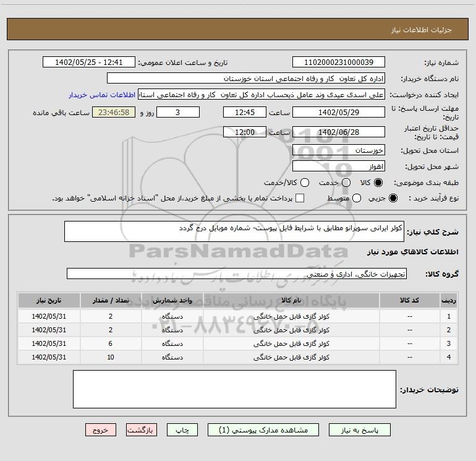Viewport: 476px width, 461px height.
Task: Click the بازگشت back button
Action: click(142, 430)
